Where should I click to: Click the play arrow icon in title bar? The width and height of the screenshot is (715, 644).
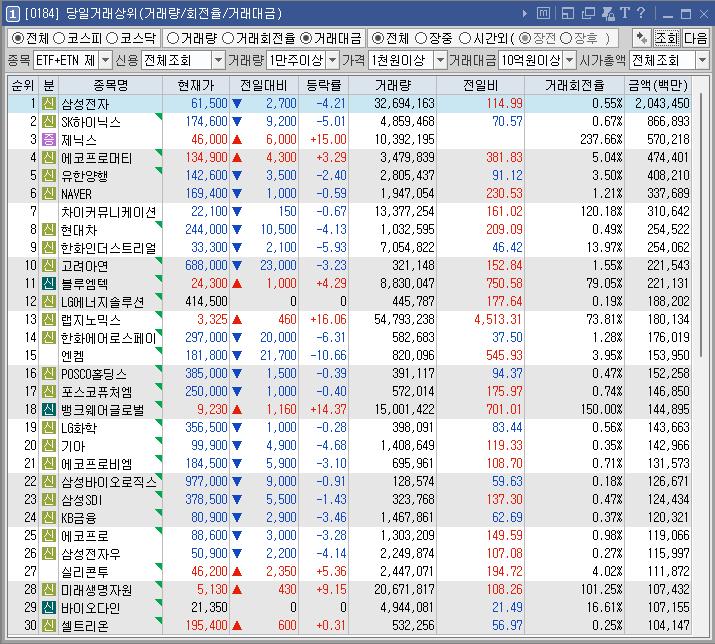coord(525,14)
